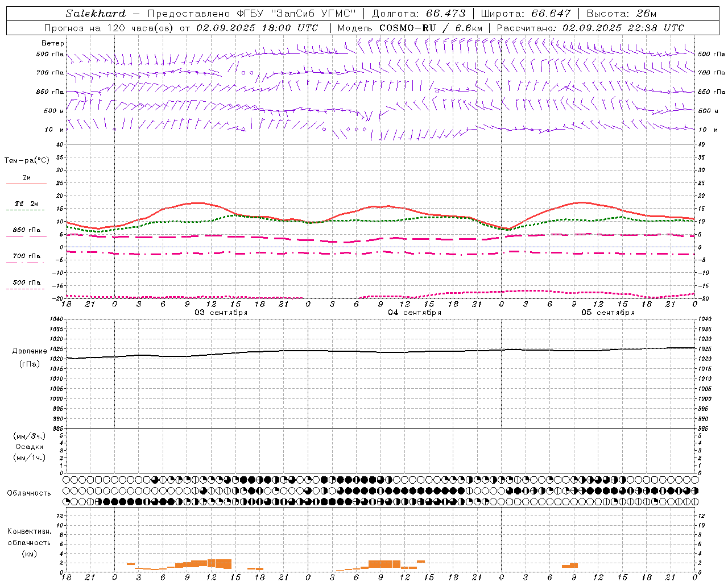Click the Давление panel label
The image size is (728, 582).
[30, 351]
